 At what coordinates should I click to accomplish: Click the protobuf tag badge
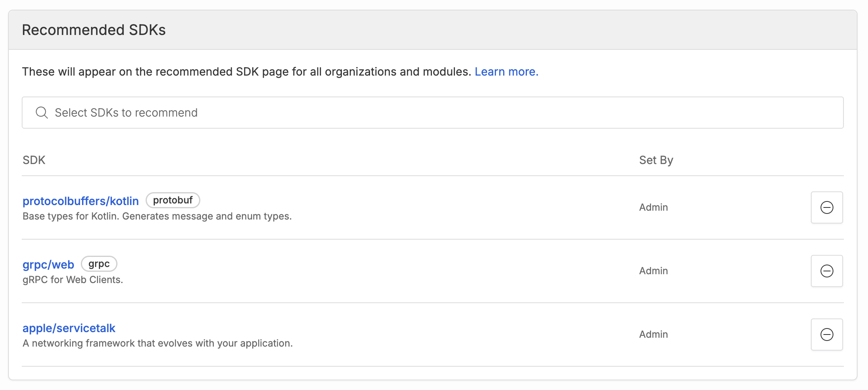point(173,200)
